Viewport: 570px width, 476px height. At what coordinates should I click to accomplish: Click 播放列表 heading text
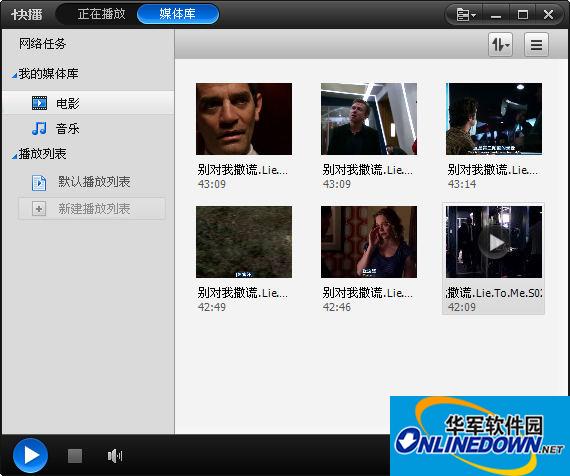coord(42,154)
